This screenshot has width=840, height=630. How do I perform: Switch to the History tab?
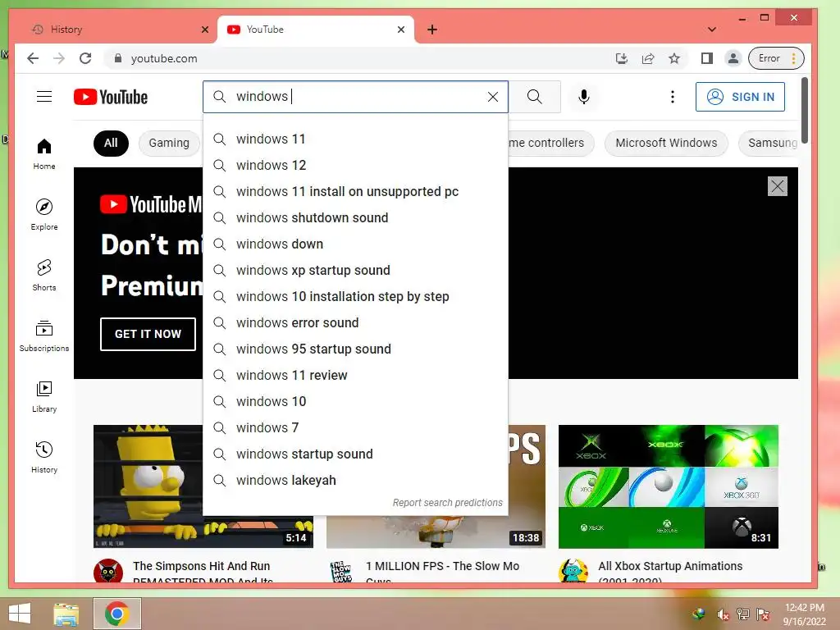[x=115, y=30]
